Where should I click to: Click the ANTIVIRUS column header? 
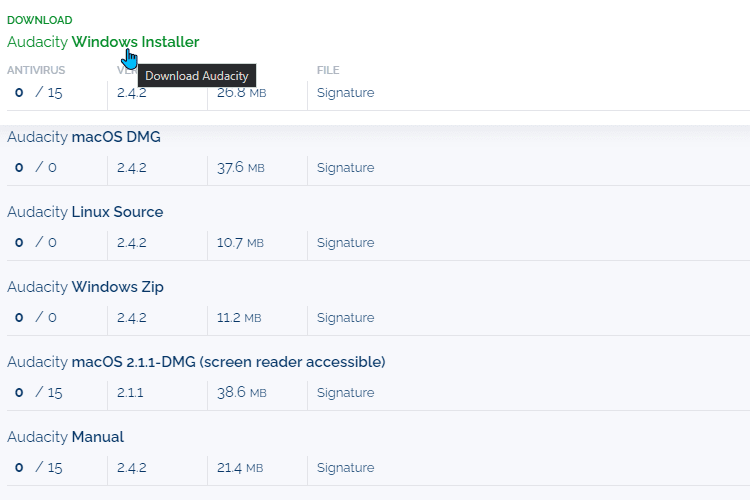pyautogui.click(x=36, y=70)
